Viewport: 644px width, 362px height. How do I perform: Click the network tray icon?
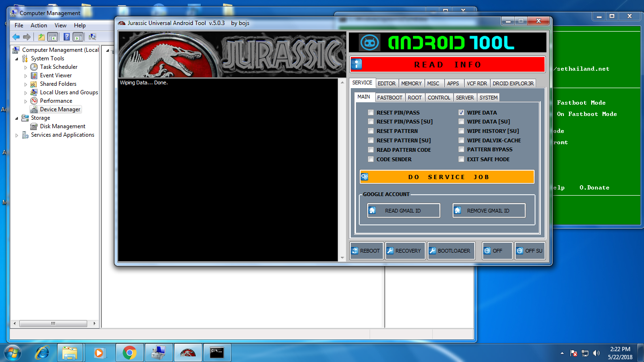pos(585,353)
